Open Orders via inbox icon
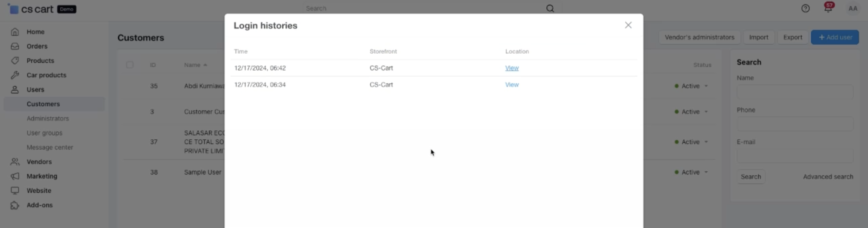Screen dimensions: 868x228 tap(15, 46)
